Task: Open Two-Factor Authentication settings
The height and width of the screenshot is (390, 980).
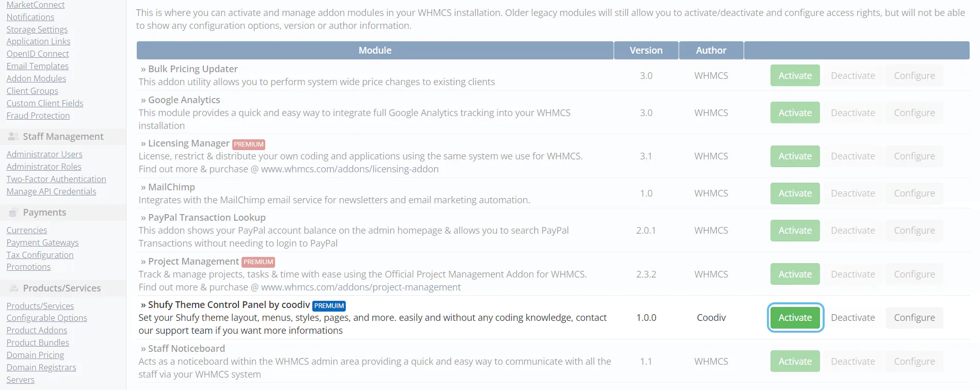Action: click(x=56, y=179)
